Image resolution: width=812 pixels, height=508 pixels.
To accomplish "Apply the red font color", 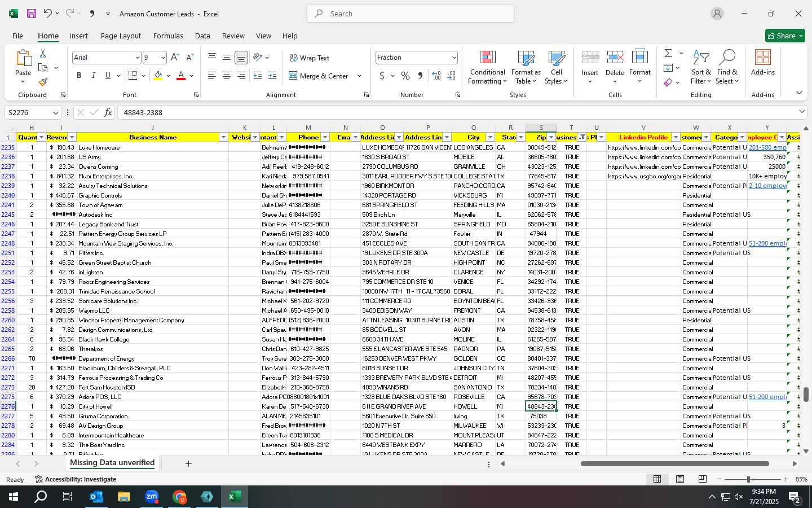I will coord(181,76).
